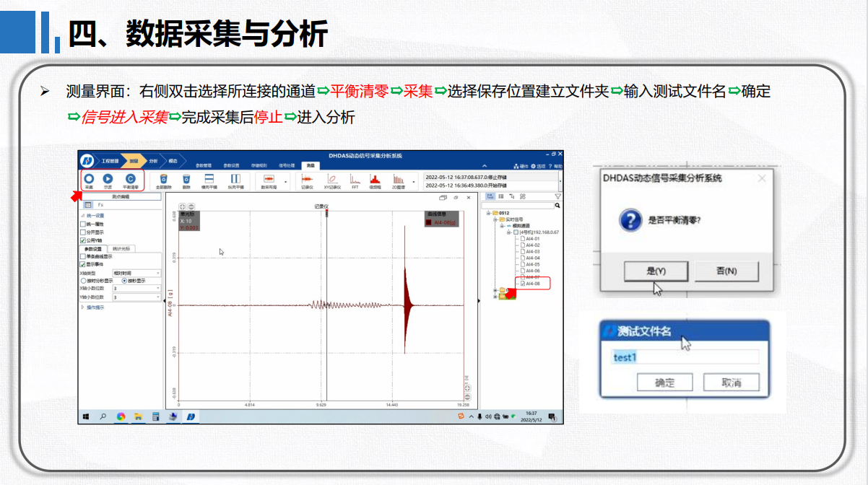Screen dimensions: 868x485
Task: Uncheck the 公用Y轴 checkbox
Action: point(83,240)
